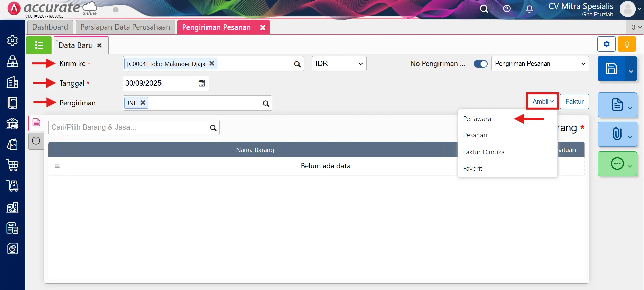Viewport: 644px width, 290px height.
Task: Open the info side tab icon
Action: (36, 141)
